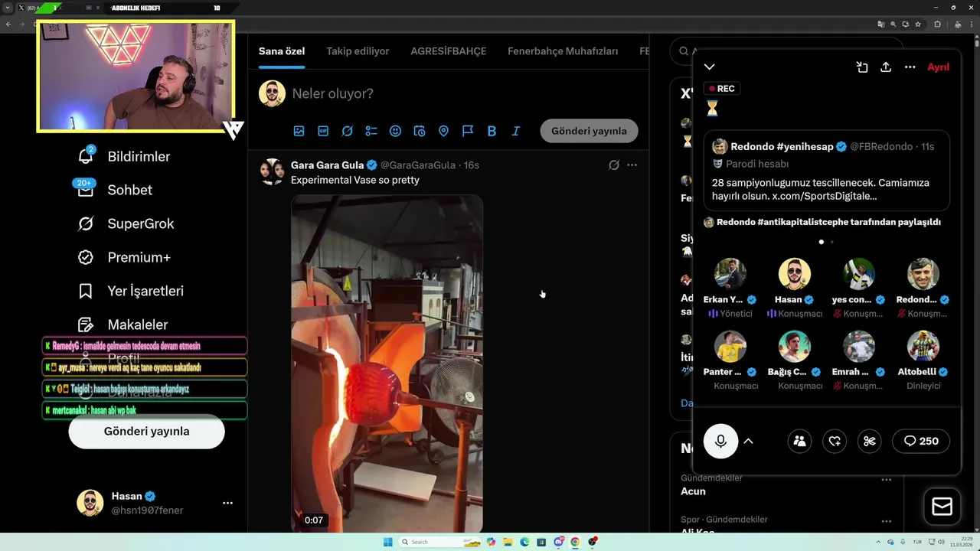980x551 pixels.
Task: Open the messages envelope icon
Action: 942,507
